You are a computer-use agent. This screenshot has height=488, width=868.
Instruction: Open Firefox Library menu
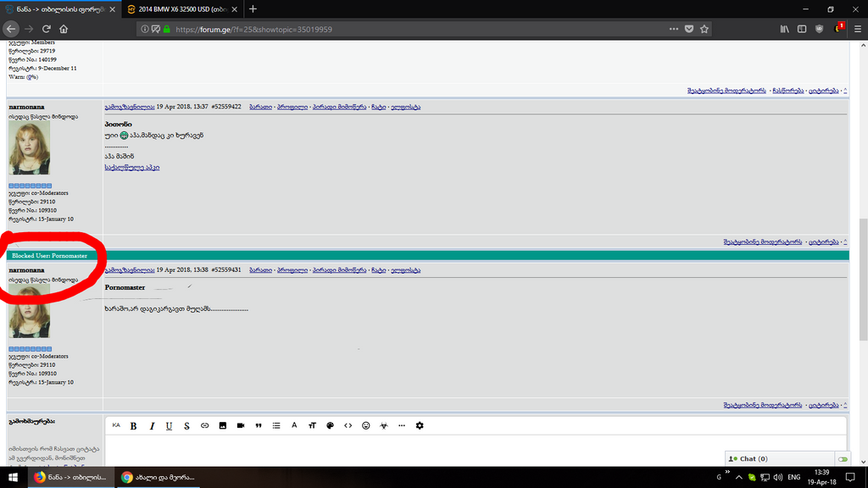[784, 29]
